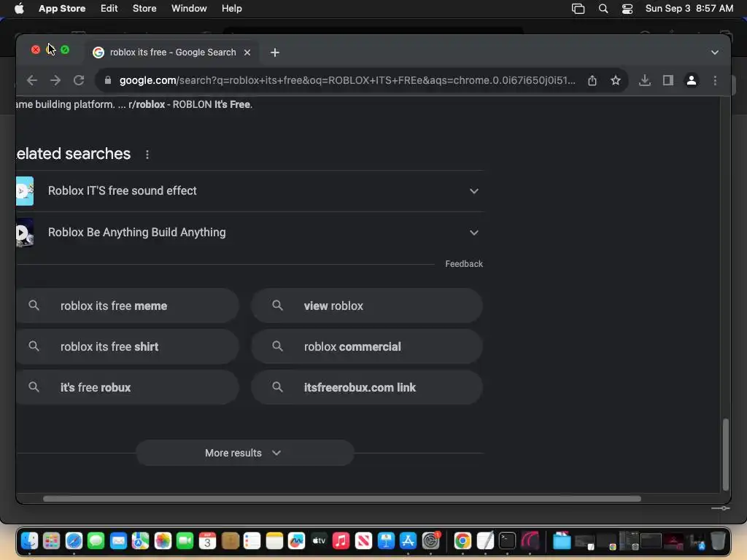Search 'view roblox' suggestion
747x560 pixels.
click(x=367, y=306)
